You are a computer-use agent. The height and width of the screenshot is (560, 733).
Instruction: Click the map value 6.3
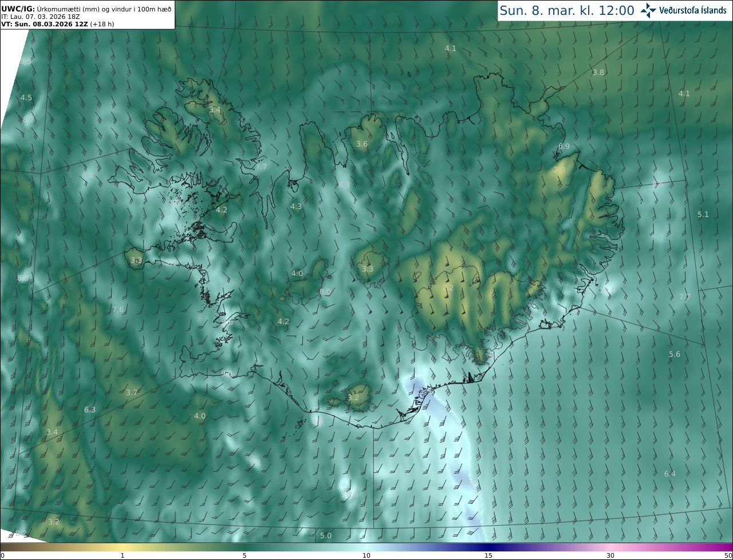pos(90,409)
